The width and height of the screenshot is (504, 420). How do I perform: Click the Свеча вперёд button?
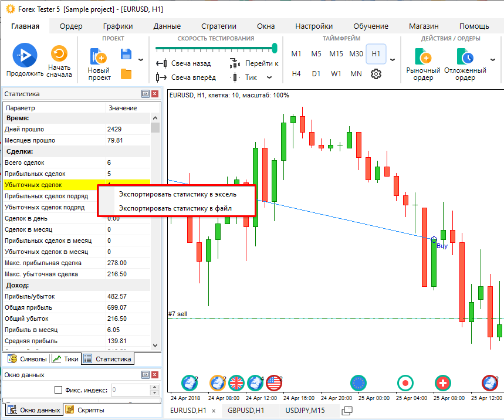point(186,77)
